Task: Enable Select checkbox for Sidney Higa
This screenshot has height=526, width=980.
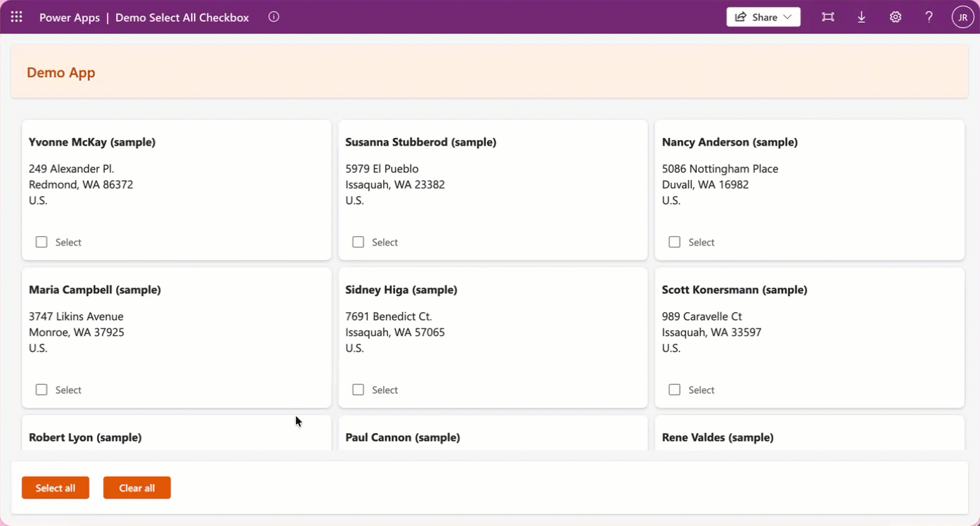Action: pos(358,390)
